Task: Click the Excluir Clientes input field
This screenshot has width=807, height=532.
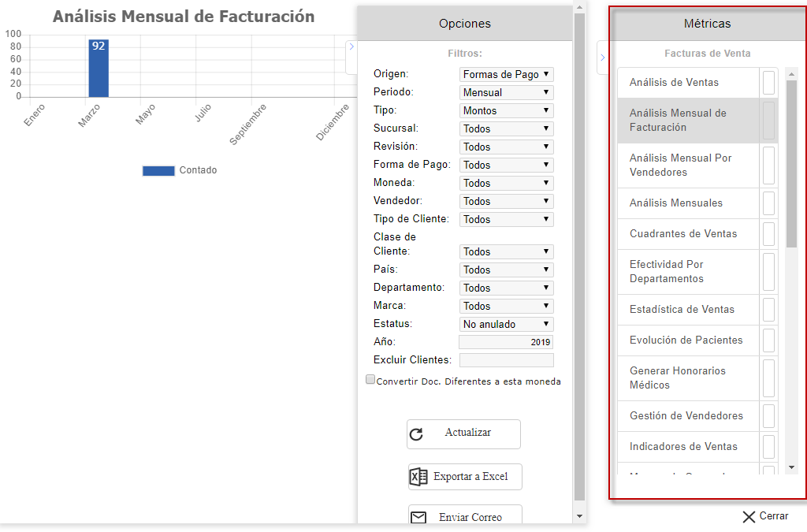Action: [506, 360]
